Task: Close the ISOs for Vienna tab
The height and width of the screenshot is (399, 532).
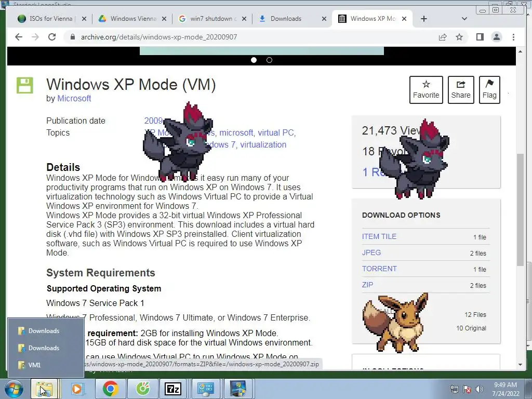Action: [84, 19]
